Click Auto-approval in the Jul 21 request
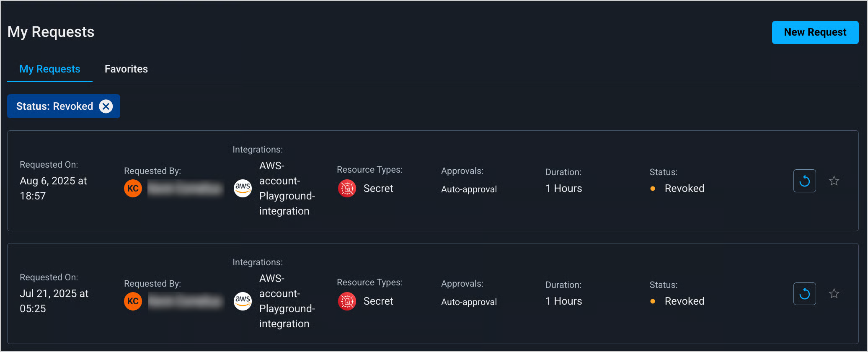 point(469,302)
